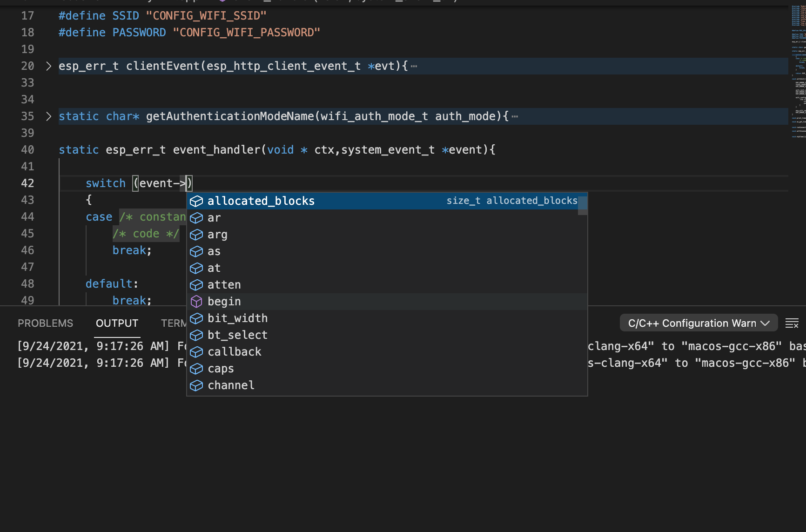Click the field icon next to bt_select
The image size is (806, 532).
(x=196, y=335)
